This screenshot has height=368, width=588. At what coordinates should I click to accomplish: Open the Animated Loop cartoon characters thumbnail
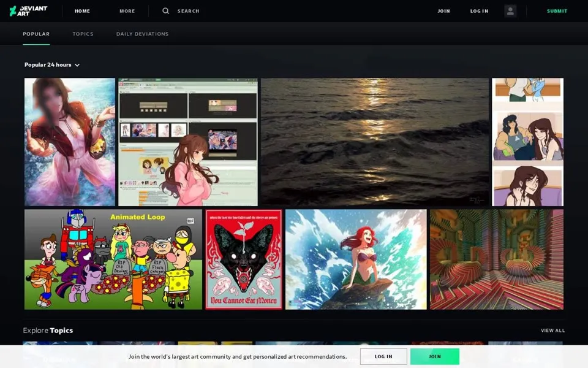point(113,259)
